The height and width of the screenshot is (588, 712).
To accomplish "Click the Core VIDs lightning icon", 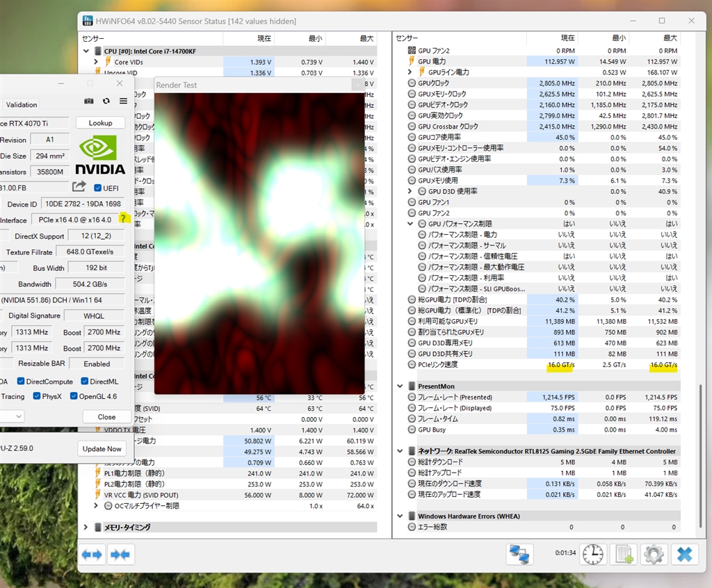I will 108,62.
